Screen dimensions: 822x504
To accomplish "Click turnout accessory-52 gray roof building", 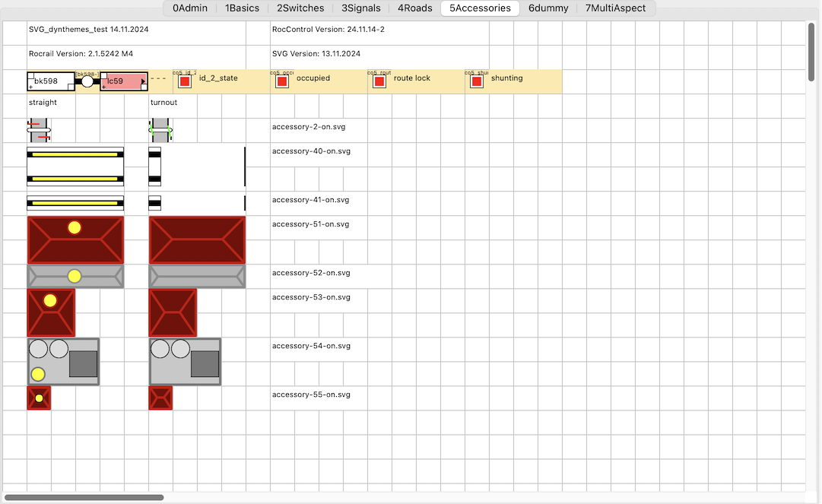I will pyautogui.click(x=197, y=276).
